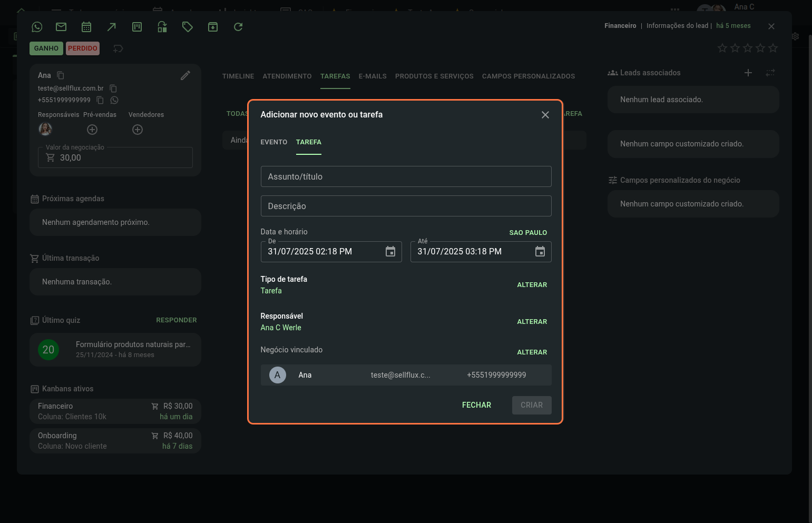The image size is (812, 523).
Task: Open the E-MAILS tab
Action: coord(373,76)
